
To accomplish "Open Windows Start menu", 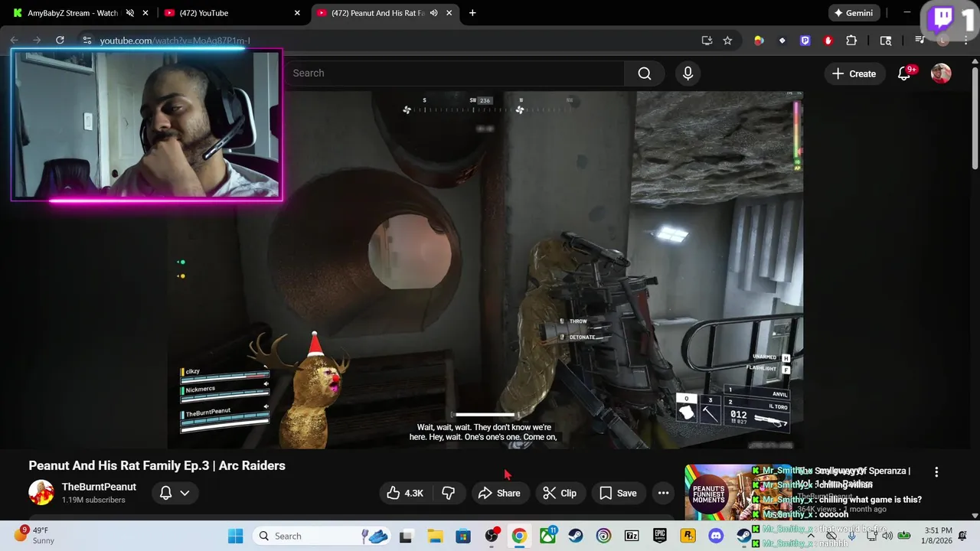I will point(235,536).
